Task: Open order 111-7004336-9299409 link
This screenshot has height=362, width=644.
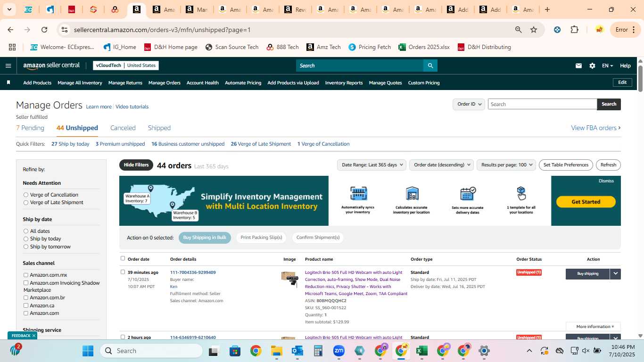Action: [193, 272]
